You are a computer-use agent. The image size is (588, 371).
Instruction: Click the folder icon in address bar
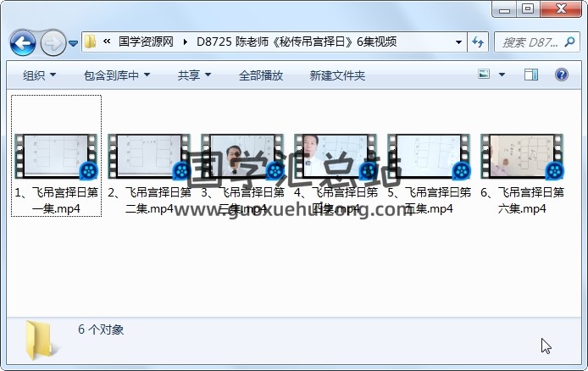pos(90,42)
